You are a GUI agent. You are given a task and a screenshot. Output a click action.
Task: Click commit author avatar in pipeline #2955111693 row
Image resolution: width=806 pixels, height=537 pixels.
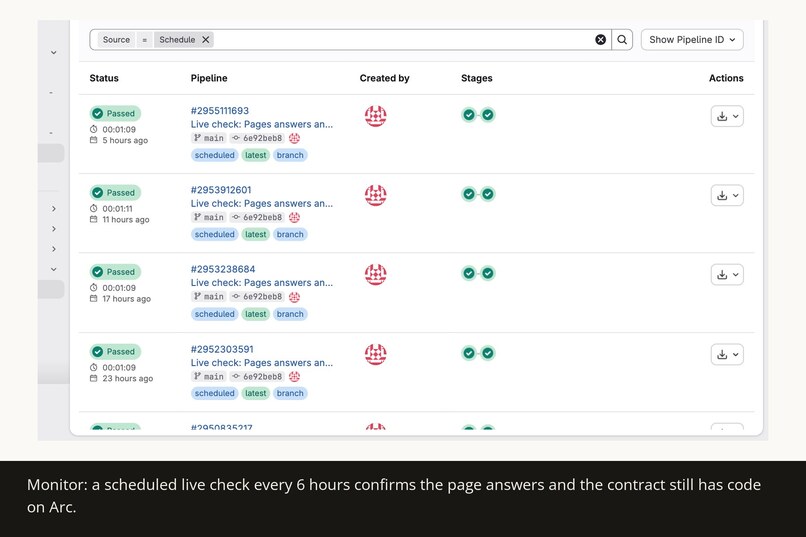tap(295, 138)
